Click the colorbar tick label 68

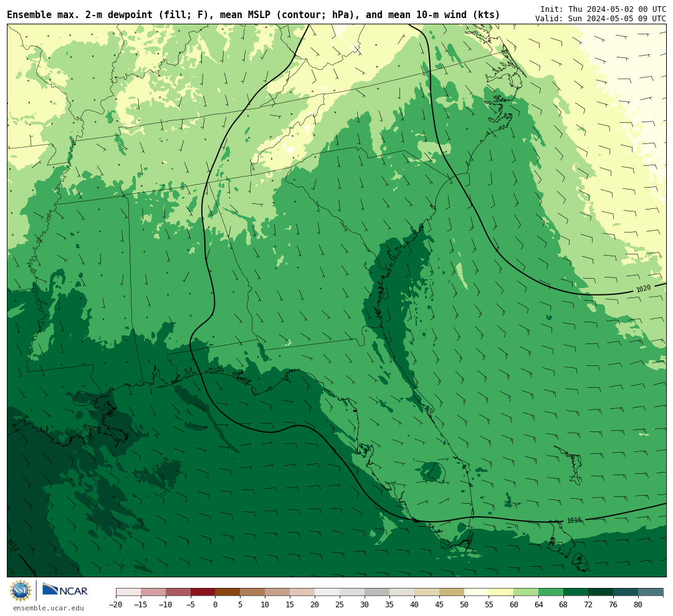point(563,605)
